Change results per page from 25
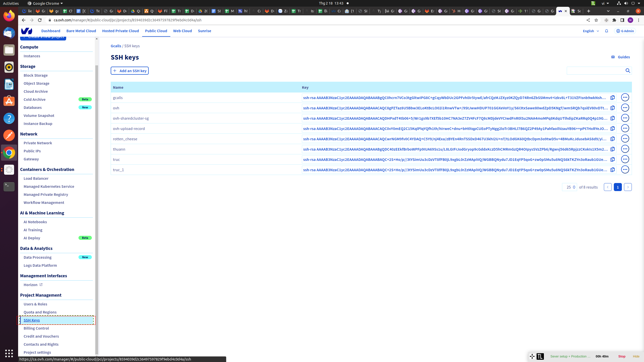 [x=569, y=187]
